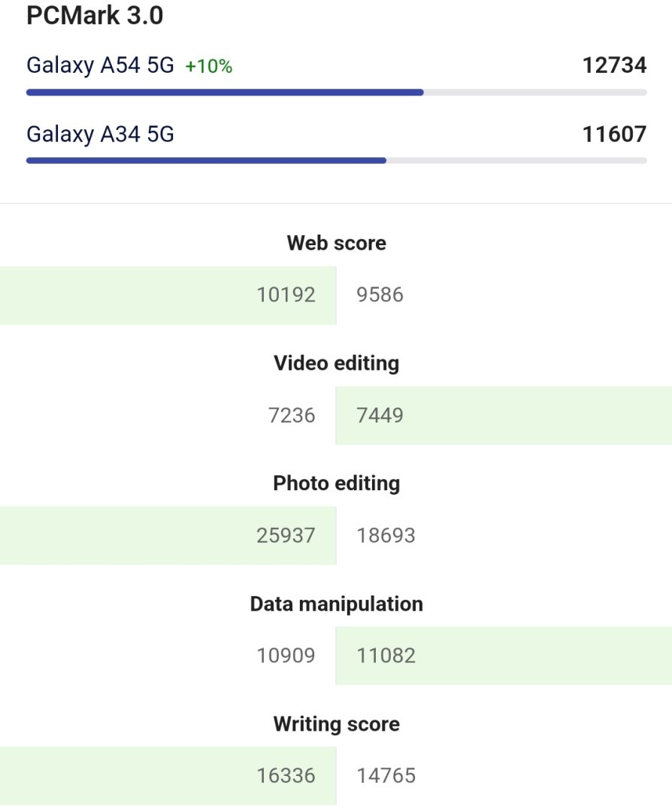Click the PCMark 3.0 heading
This screenshot has width=672, height=812.
coord(95,15)
